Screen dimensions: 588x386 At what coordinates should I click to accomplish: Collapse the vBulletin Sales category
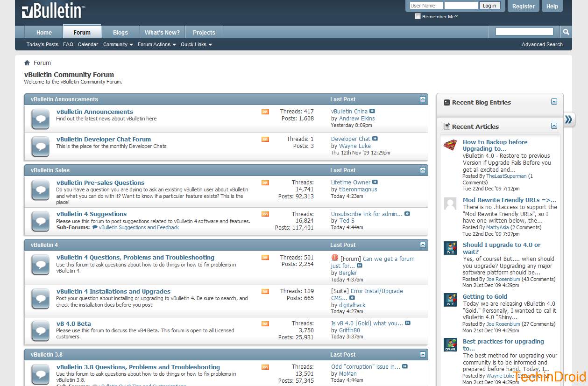[423, 170]
